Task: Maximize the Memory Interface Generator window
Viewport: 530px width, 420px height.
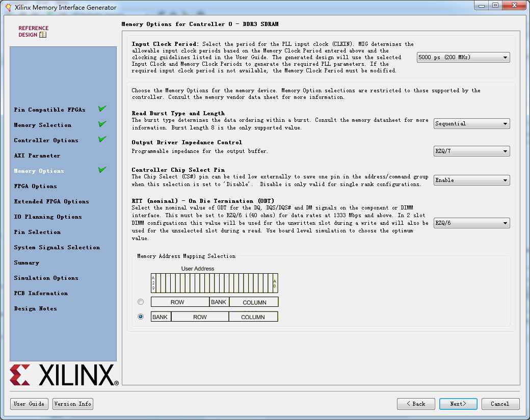Action: tap(495, 6)
